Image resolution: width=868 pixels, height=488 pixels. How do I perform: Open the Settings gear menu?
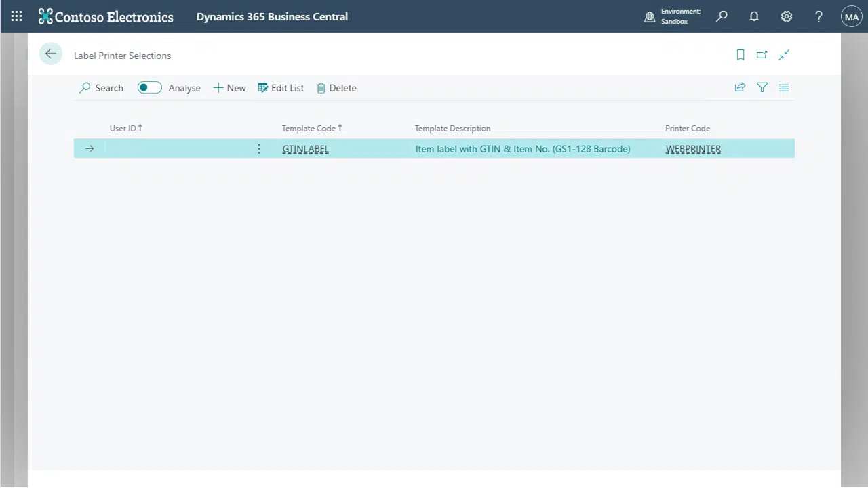787,16
